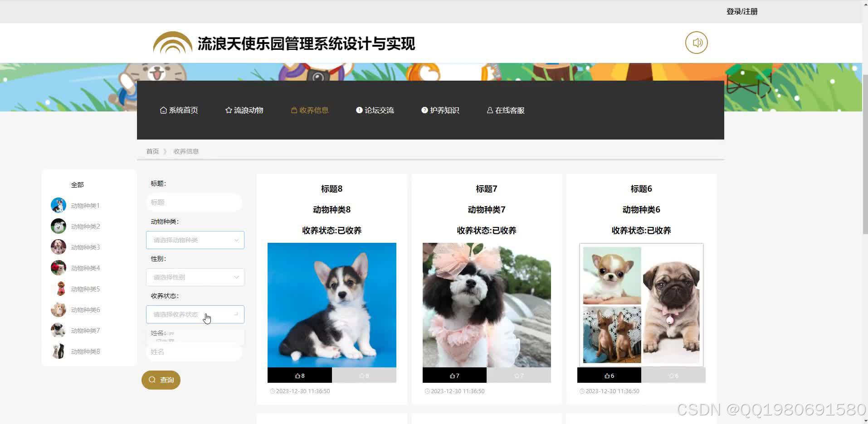Select the 动物种类3 thumbnail in sidebar
The height and width of the screenshot is (424, 868).
[x=58, y=247]
